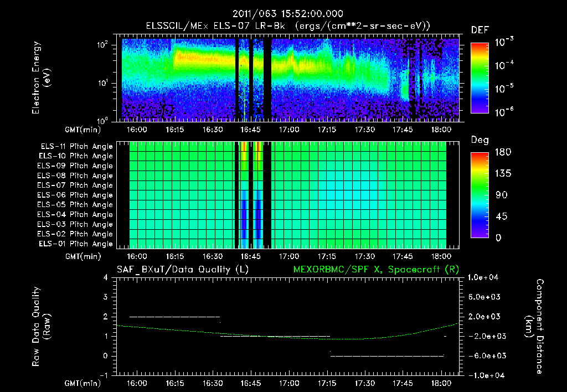Viewport: 567px width, 392px height.
Task: Select the "ELS-06 Pitch Angle" row label
Action: tap(75, 195)
